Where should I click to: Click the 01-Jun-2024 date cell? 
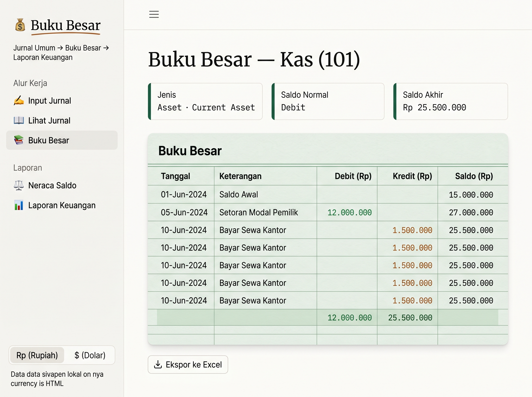tap(184, 195)
